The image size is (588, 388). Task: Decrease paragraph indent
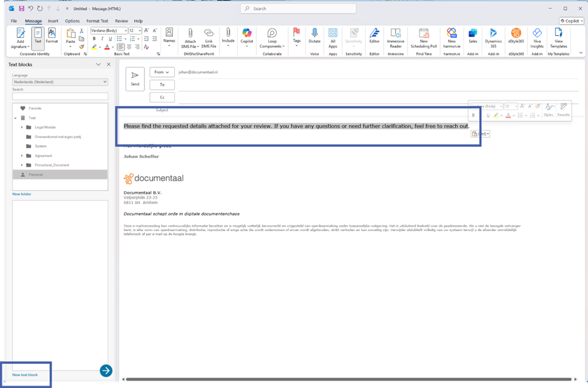coord(146,39)
